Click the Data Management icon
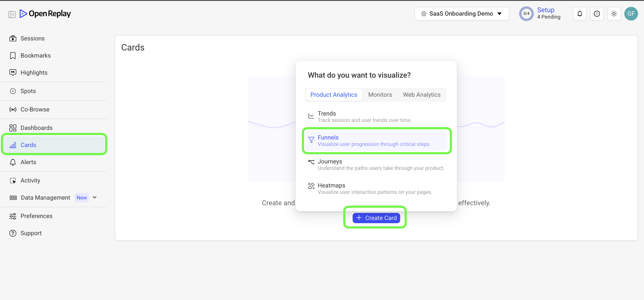This screenshot has height=300, width=644. pos(13,198)
